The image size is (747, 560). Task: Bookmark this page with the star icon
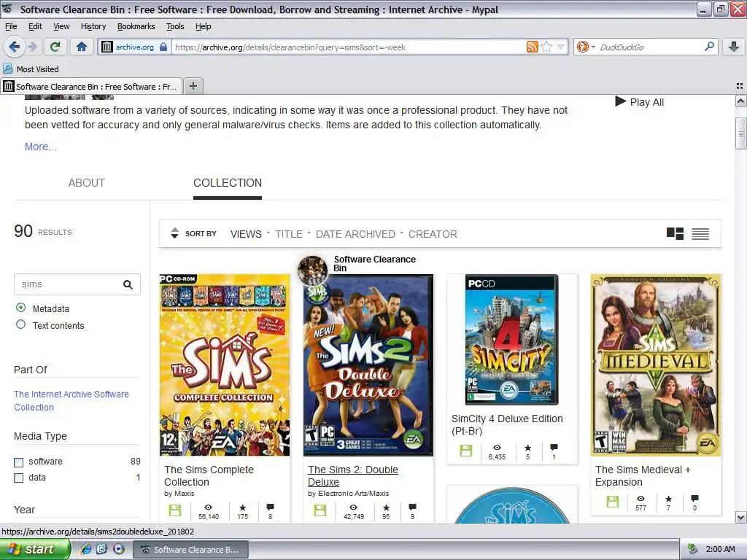coord(547,47)
